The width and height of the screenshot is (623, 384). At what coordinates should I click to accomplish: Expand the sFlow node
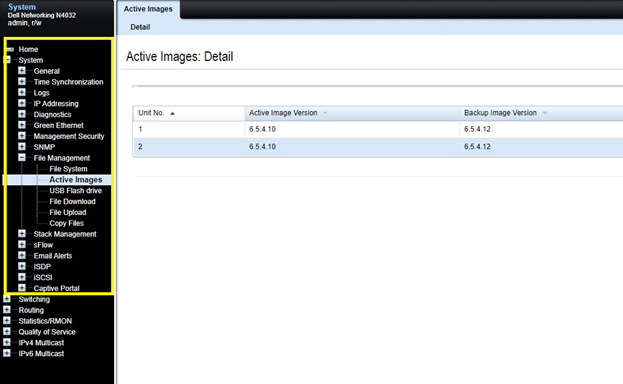pyautogui.click(x=22, y=244)
